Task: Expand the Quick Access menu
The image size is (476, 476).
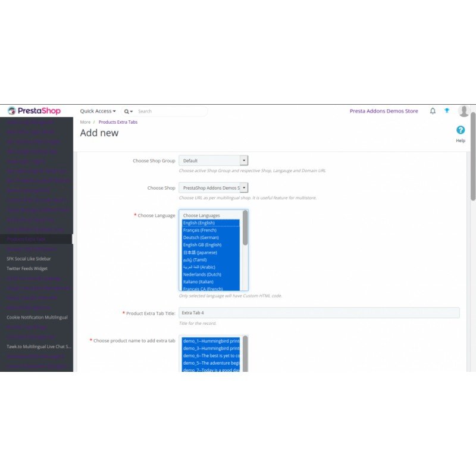Action: coord(98,111)
